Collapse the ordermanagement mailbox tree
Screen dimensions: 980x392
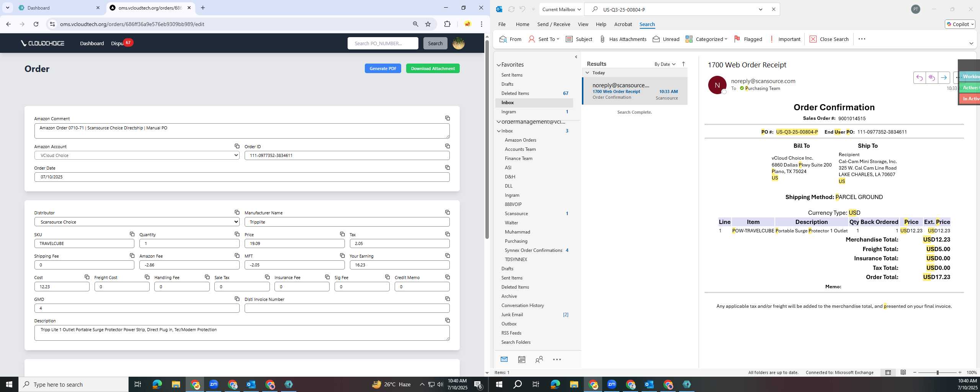tap(499, 122)
